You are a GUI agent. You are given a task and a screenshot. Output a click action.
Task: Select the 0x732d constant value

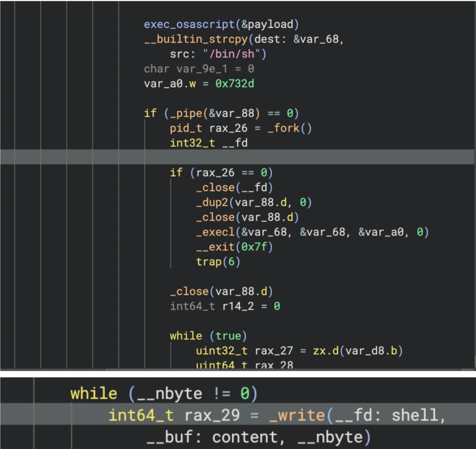(x=234, y=84)
